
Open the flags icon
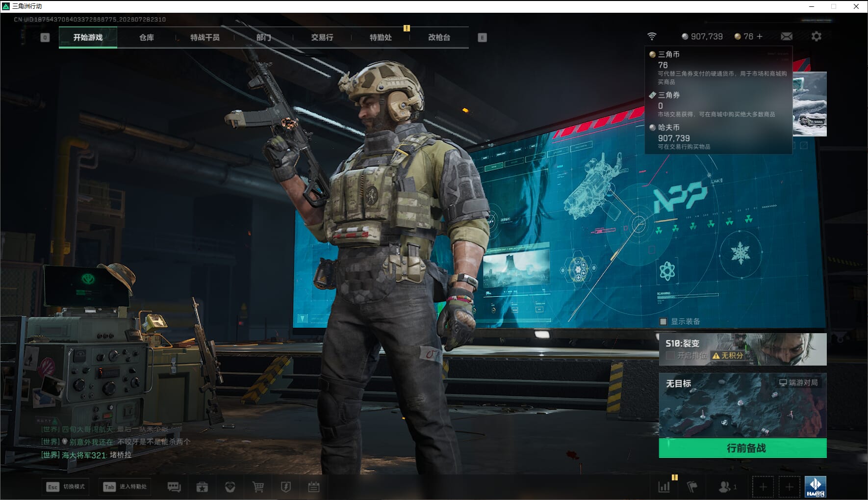click(692, 487)
